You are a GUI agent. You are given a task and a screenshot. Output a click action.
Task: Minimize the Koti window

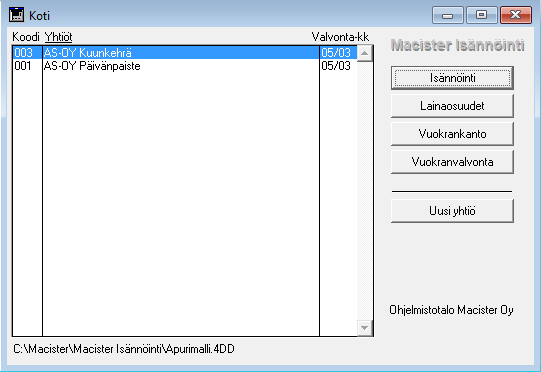[447, 15]
